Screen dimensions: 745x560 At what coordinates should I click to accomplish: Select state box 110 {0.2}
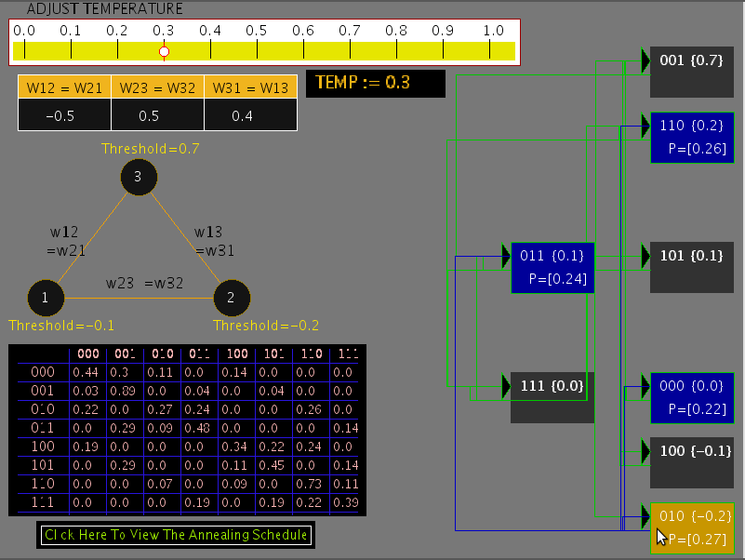pyautogui.click(x=692, y=138)
